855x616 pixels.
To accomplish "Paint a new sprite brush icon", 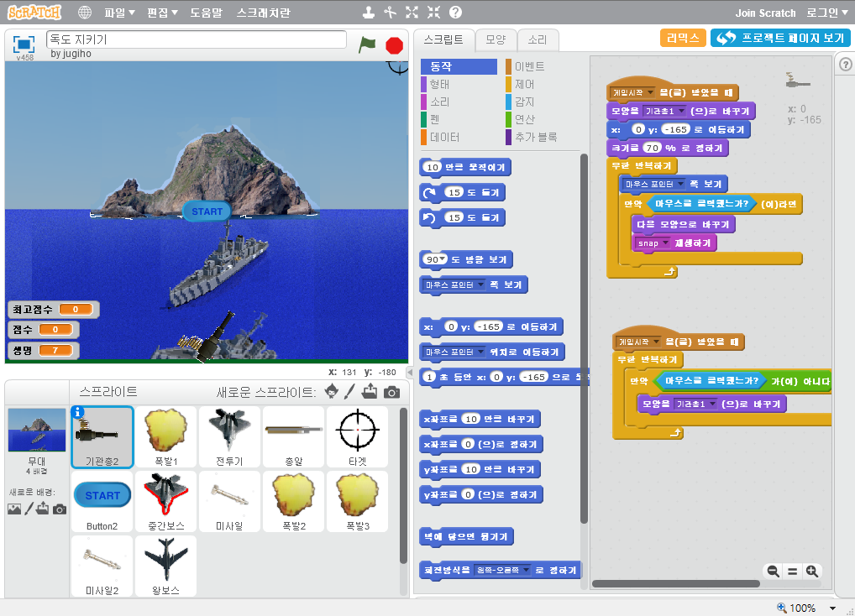I will (350, 392).
